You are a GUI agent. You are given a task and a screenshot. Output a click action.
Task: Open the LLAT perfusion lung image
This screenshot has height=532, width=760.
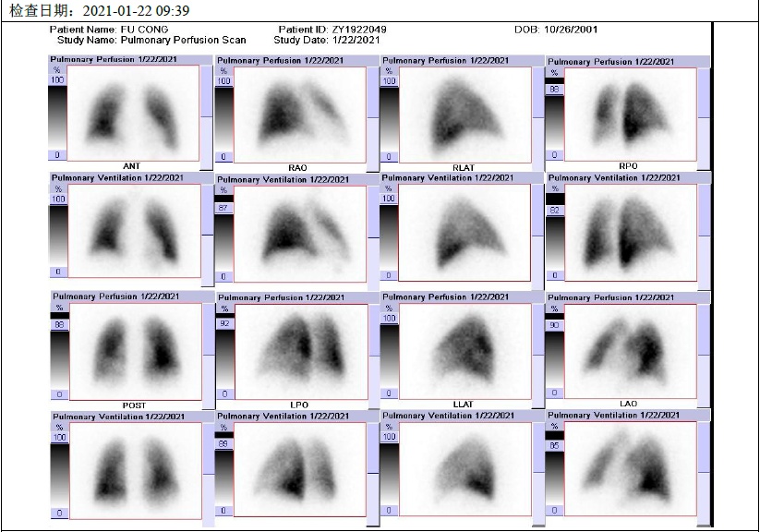[464, 351]
